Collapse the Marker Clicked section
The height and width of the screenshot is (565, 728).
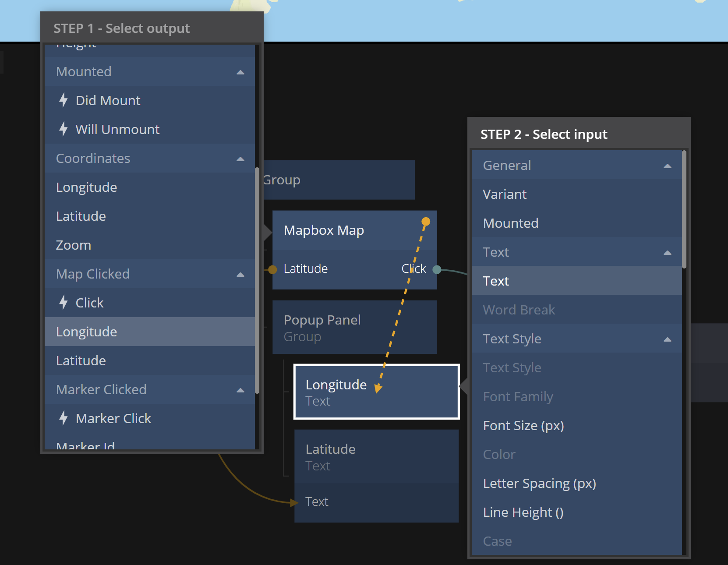pyautogui.click(x=240, y=390)
